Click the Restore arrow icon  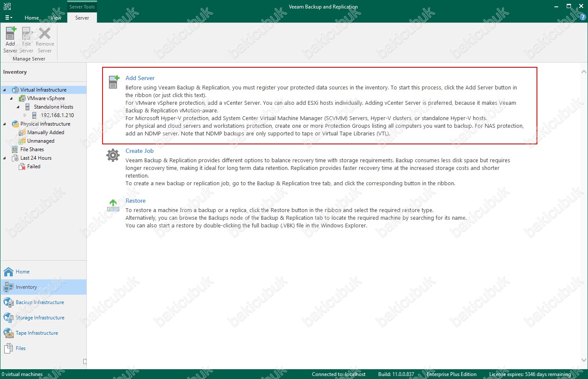click(x=113, y=205)
